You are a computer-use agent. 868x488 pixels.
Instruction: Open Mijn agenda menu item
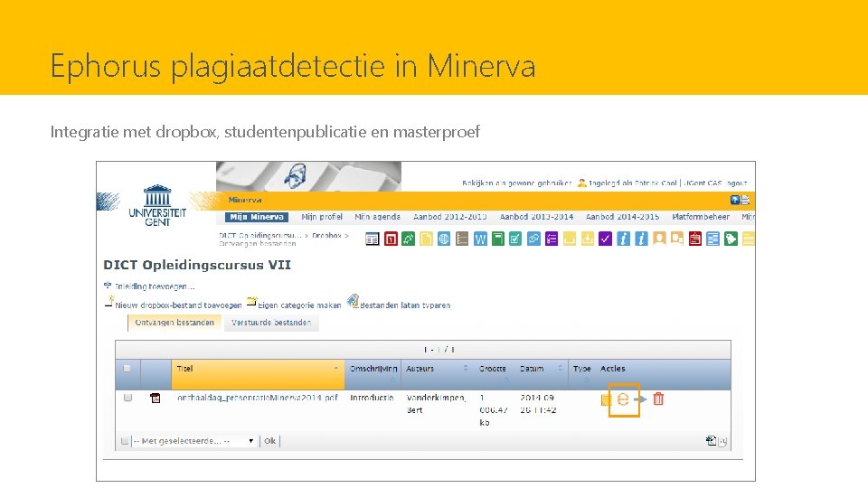tap(378, 217)
